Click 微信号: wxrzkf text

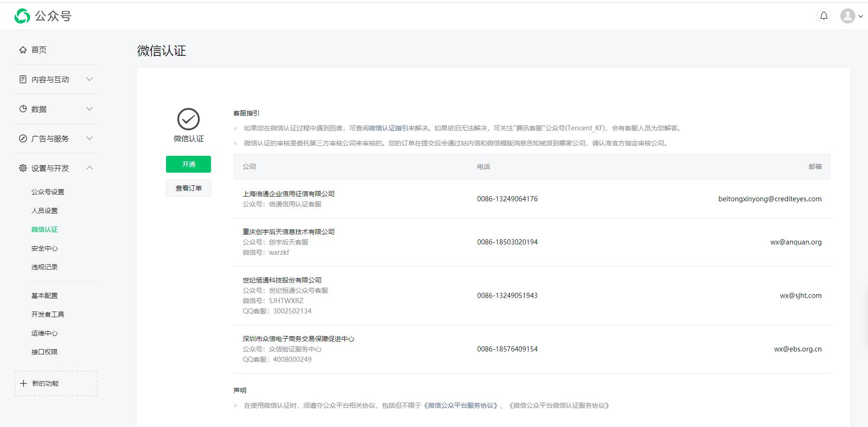(266, 252)
